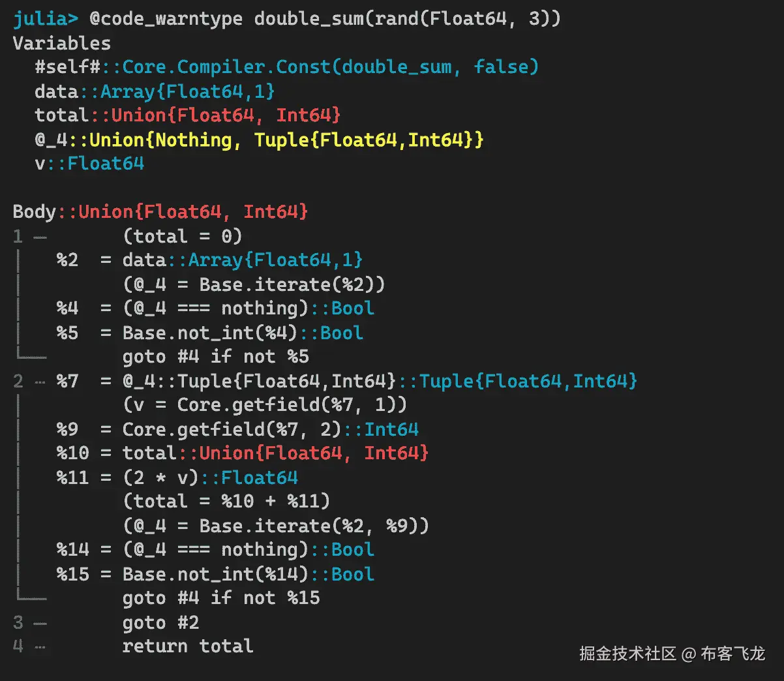Click the (2 * v) expression
This screenshot has height=681, width=784.
coord(160,477)
